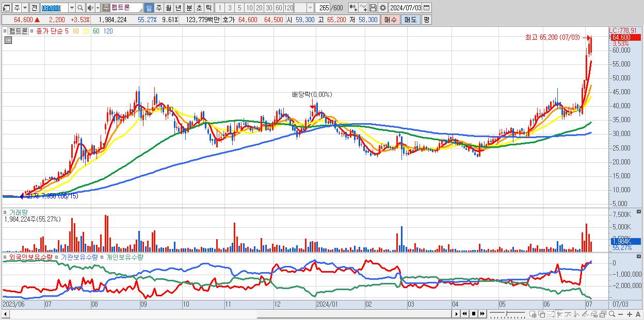Screen dimensions: 644x320
Task: Click the 펩트론 legend label on chart
Action: (18, 31)
